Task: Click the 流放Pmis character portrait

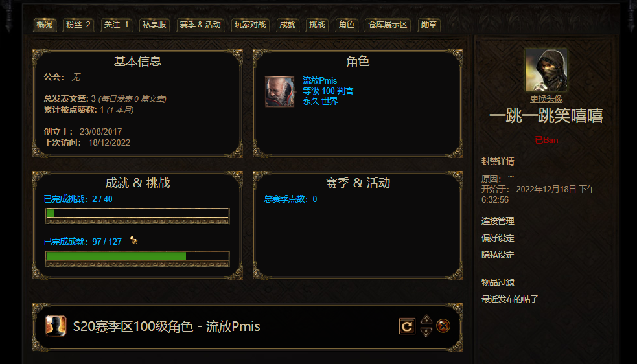Action: (x=280, y=91)
